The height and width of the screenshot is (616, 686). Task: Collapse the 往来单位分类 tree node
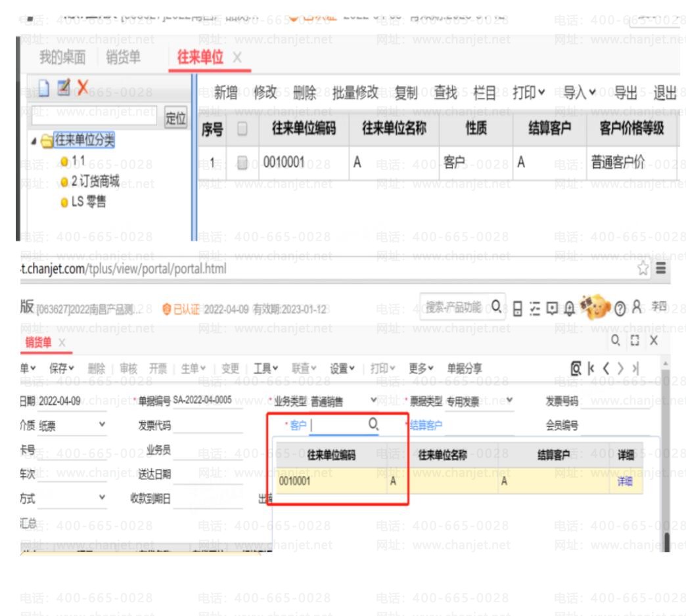tap(34, 141)
